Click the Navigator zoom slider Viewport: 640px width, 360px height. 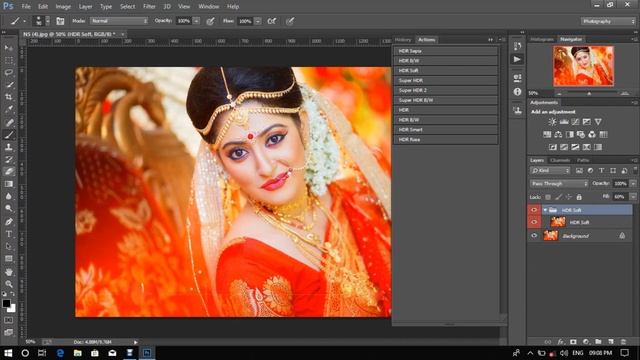point(589,93)
